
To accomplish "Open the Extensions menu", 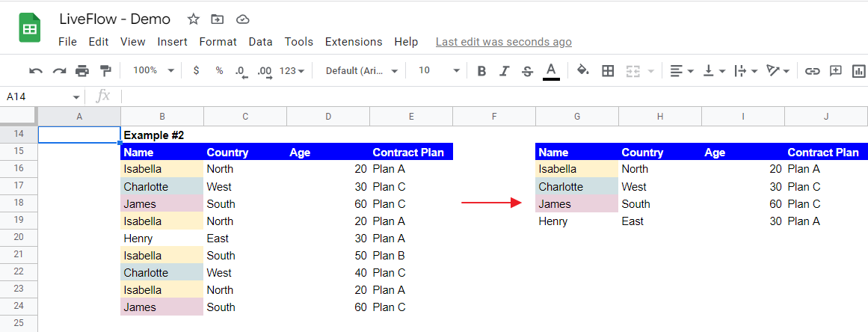I will 354,42.
